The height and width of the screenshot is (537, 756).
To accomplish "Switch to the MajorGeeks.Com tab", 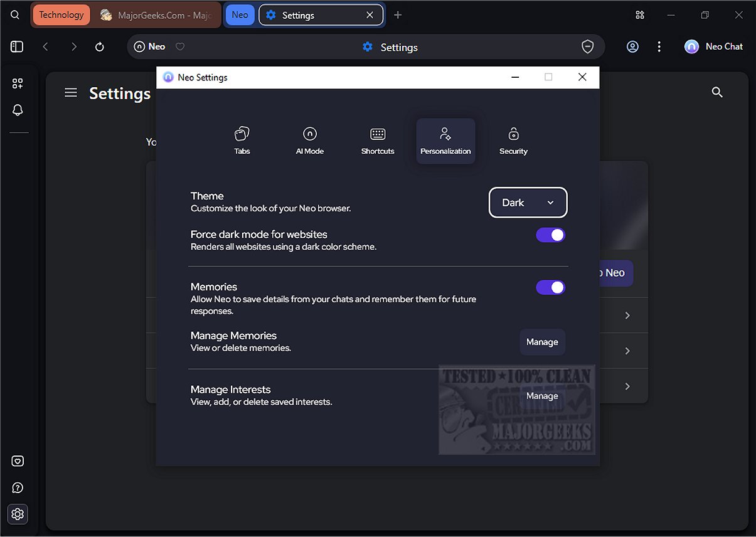I will (x=156, y=15).
